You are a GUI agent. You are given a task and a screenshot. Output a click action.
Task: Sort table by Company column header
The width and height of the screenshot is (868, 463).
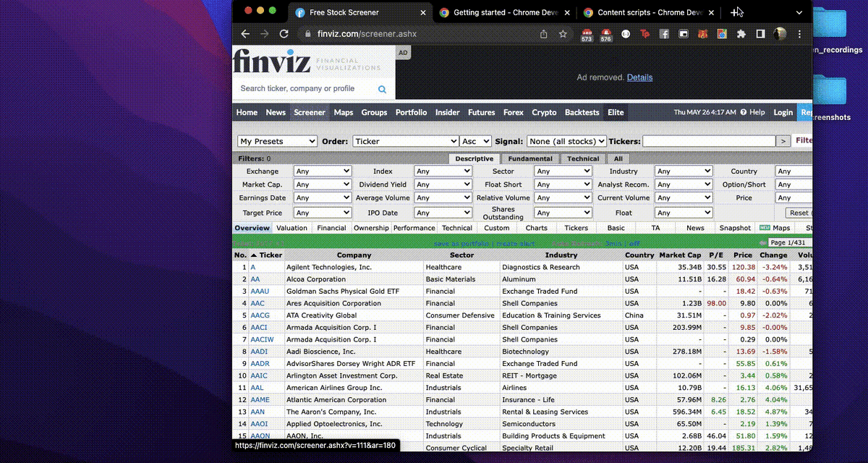(354, 255)
